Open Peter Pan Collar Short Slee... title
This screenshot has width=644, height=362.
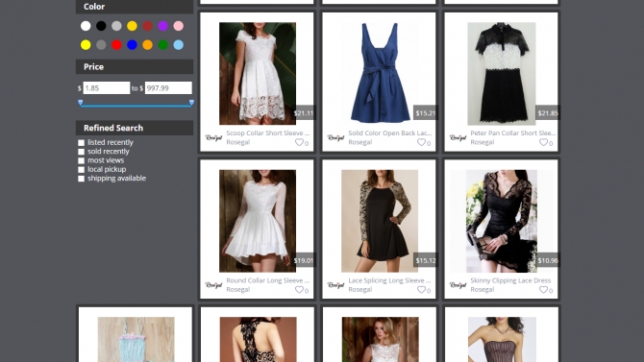pos(512,133)
